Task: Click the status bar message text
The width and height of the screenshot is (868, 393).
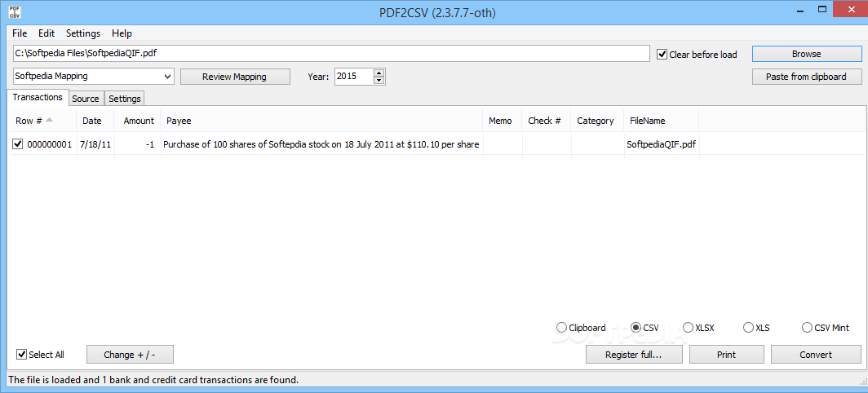Action: point(153,380)
